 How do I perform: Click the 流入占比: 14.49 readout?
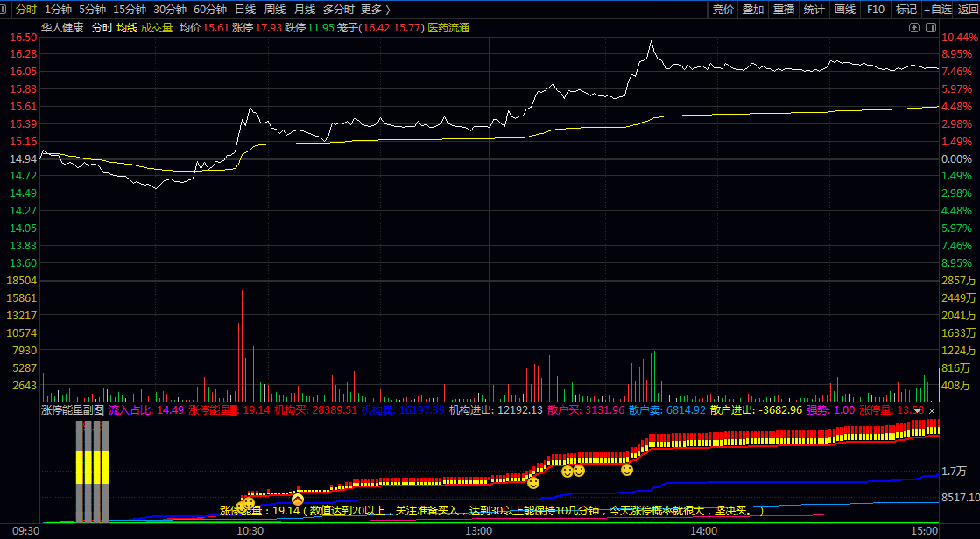tap(146, 410)
